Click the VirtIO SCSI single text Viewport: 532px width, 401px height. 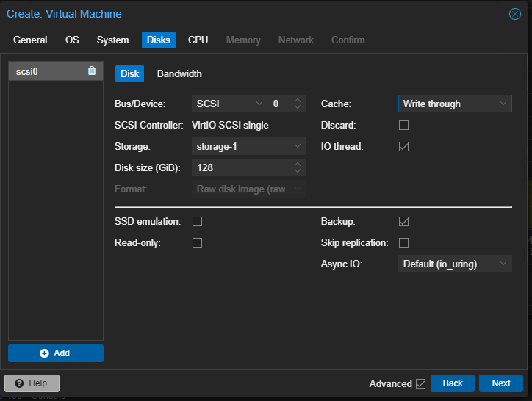pos(230,125)
